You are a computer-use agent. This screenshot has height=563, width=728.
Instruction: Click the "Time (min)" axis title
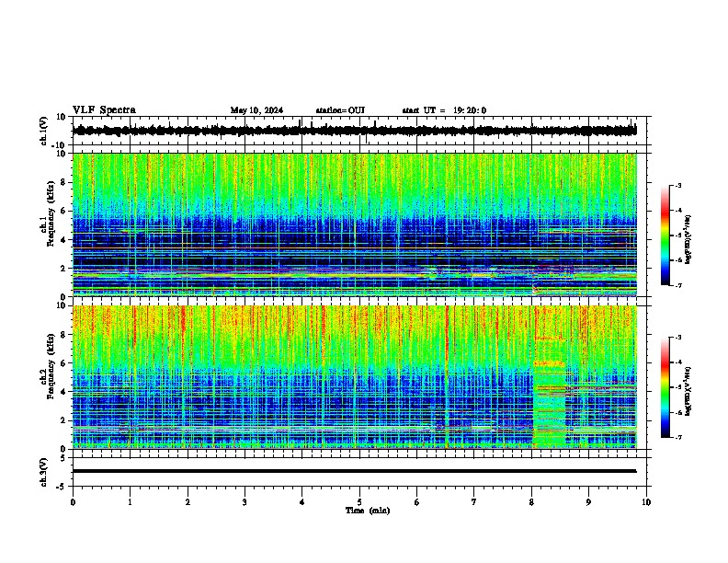(368, 511)
